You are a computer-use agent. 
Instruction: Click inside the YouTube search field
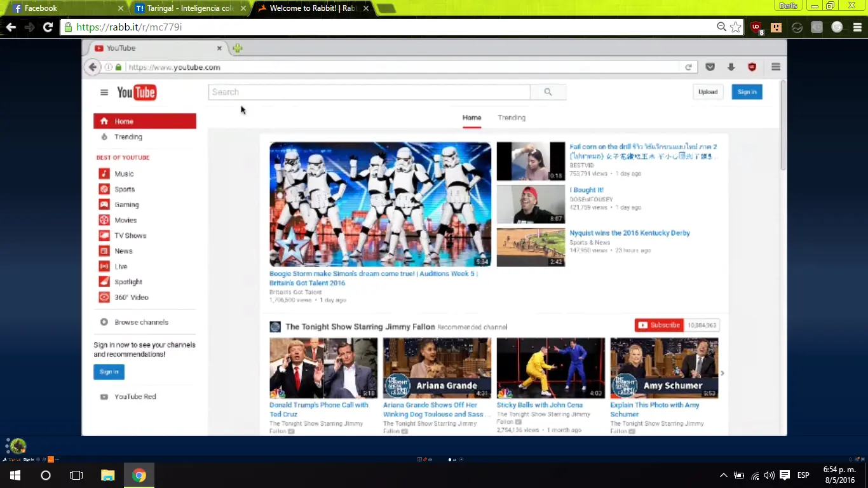(369, 92)
